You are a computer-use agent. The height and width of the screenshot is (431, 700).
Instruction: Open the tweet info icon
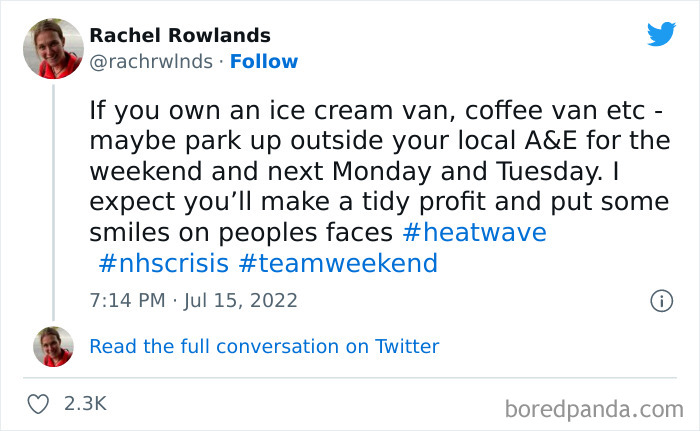(660, 300)
